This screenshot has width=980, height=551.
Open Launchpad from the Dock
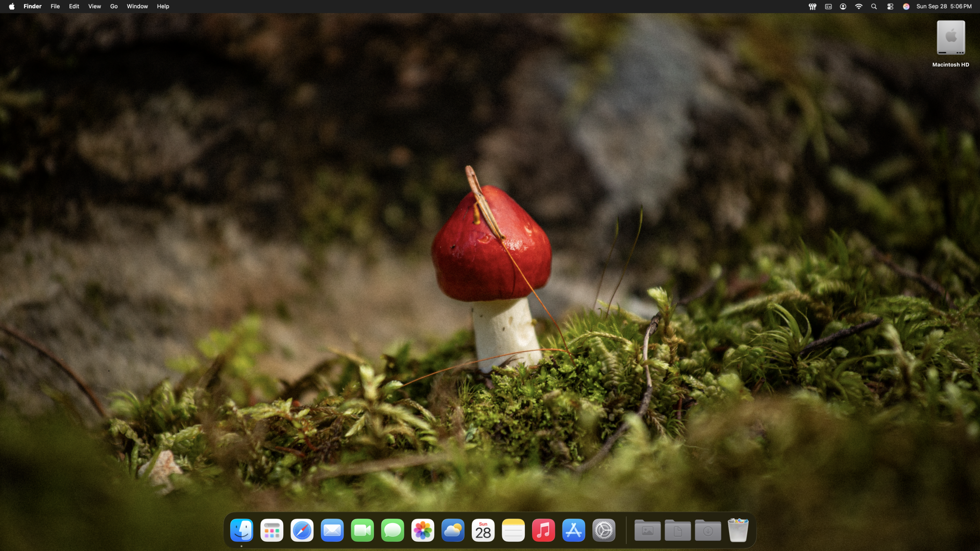(x=271, y=530)
